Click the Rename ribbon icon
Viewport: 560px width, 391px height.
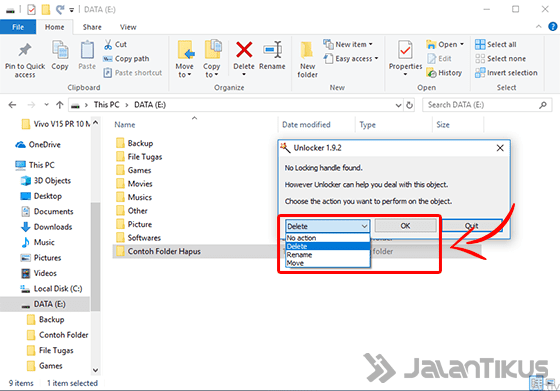pos(272,50)
